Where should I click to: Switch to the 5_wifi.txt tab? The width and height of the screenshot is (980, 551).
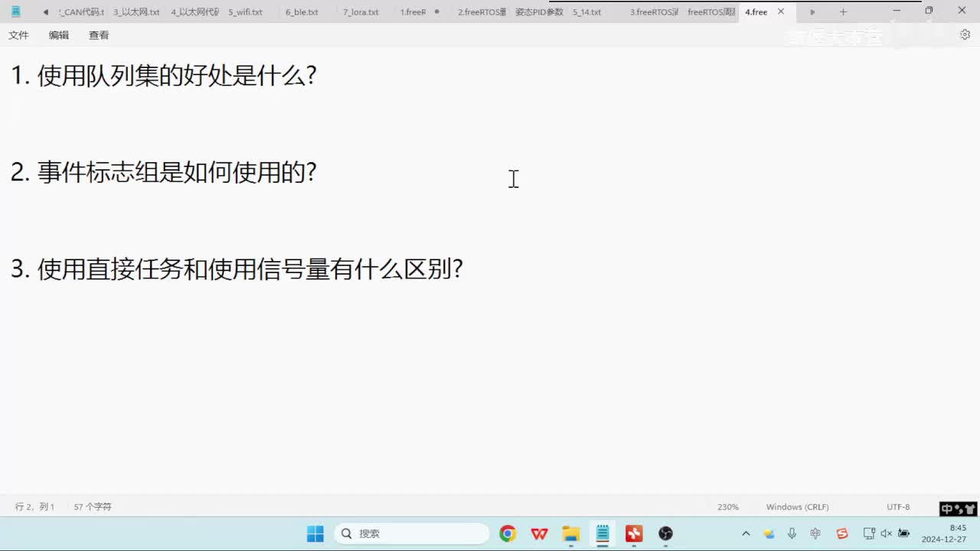point(246,12)
